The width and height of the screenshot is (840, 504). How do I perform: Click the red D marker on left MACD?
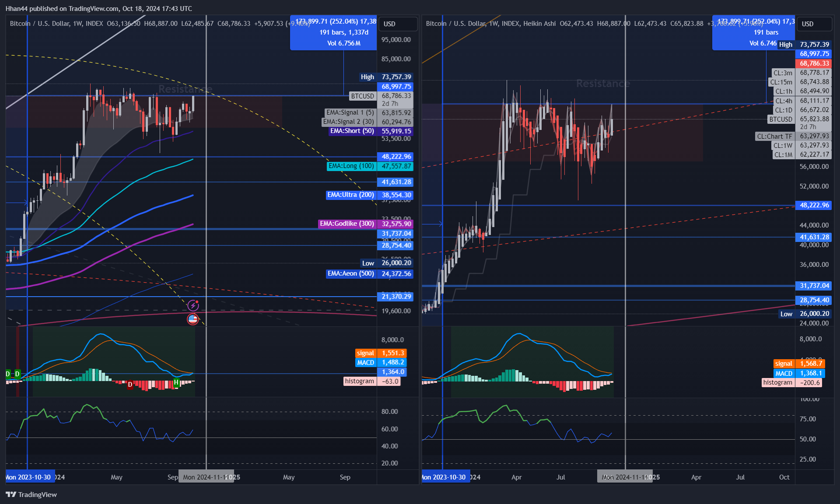pyautogui.click(x=130, y=385)
